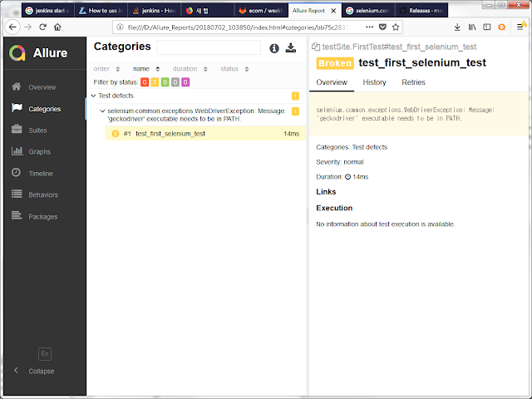Go to the browser home page
532x399 pixels.
point(57,27)
